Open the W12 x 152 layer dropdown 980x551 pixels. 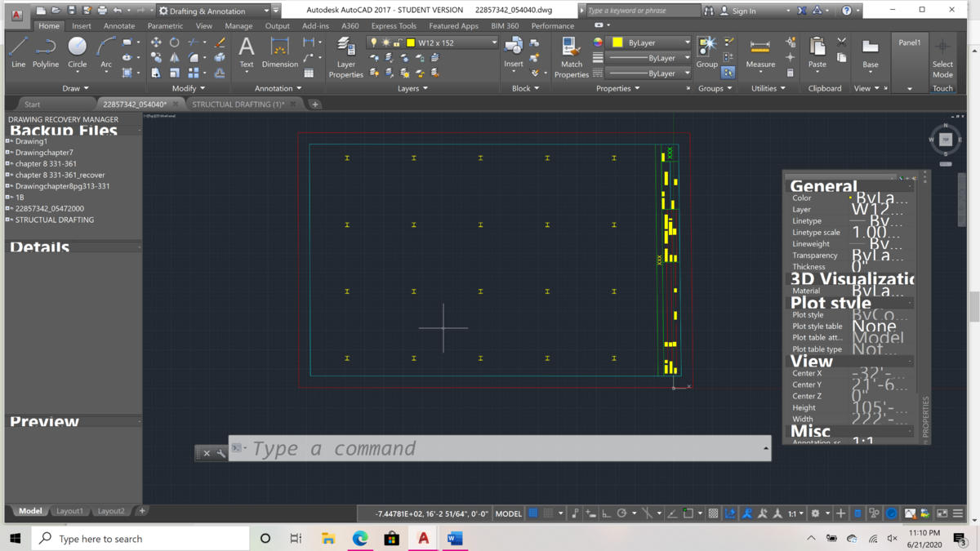click(x=493, y=42)
